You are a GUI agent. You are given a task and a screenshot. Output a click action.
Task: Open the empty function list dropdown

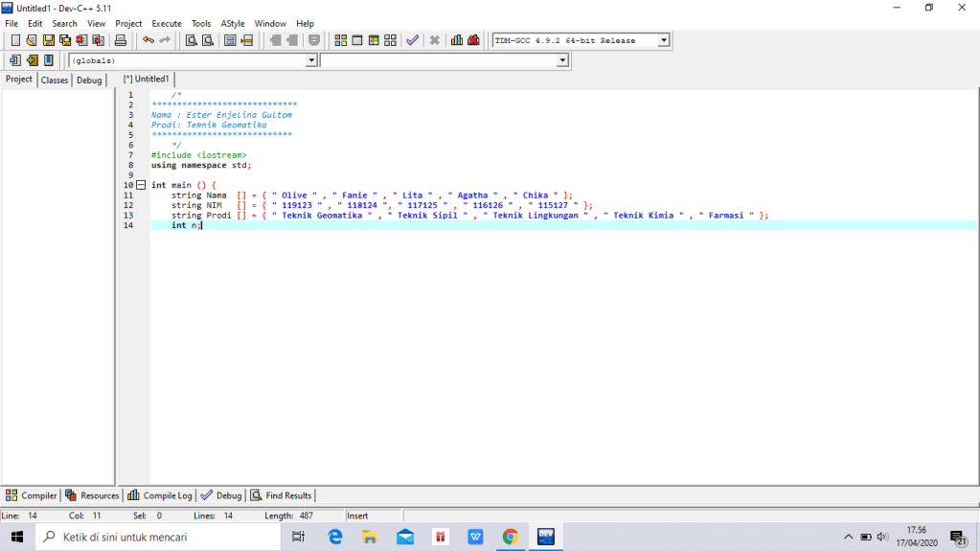pyautogui.click(x=562, y=60)
